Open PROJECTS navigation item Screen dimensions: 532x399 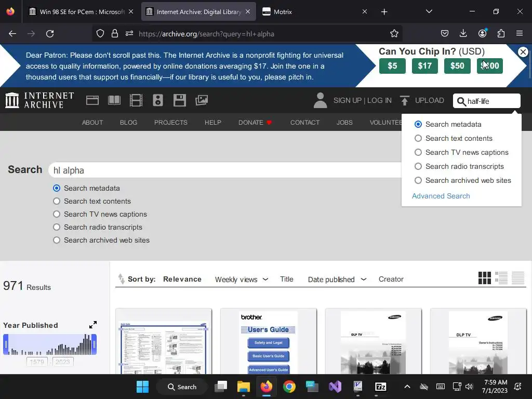pyautogui.click(x=170, y=123)
